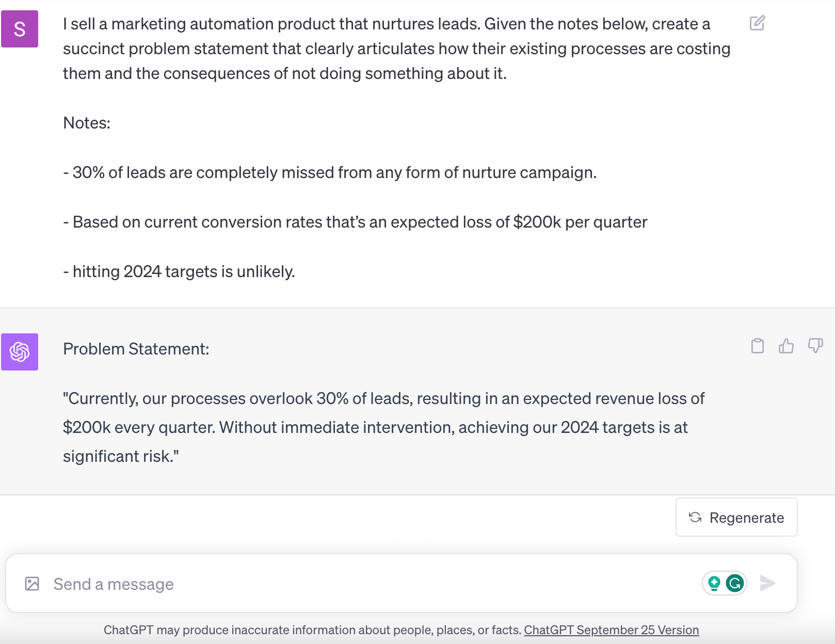Click the edit message pencil icon
This screenshot has height=644, width=835.
click(x=757, y=23)
